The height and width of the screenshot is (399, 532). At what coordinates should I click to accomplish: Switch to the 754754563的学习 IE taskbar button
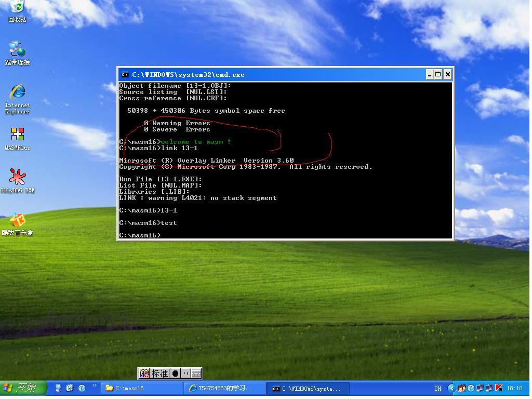click(224, 389)
